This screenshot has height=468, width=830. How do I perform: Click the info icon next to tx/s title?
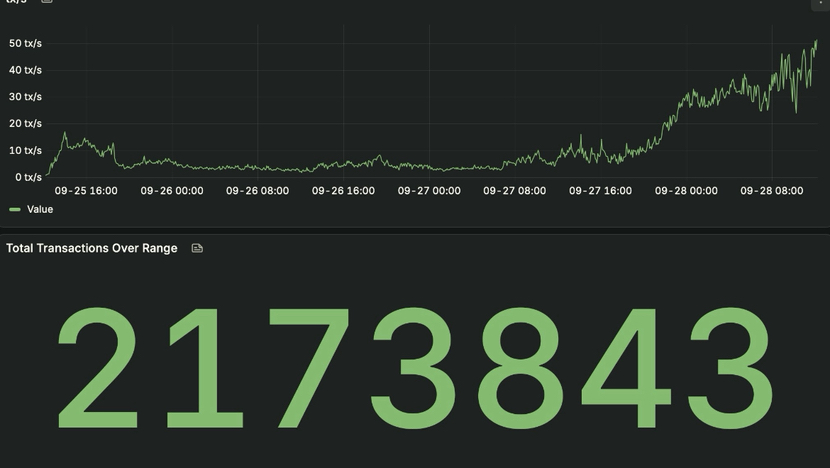pos(46,2)
